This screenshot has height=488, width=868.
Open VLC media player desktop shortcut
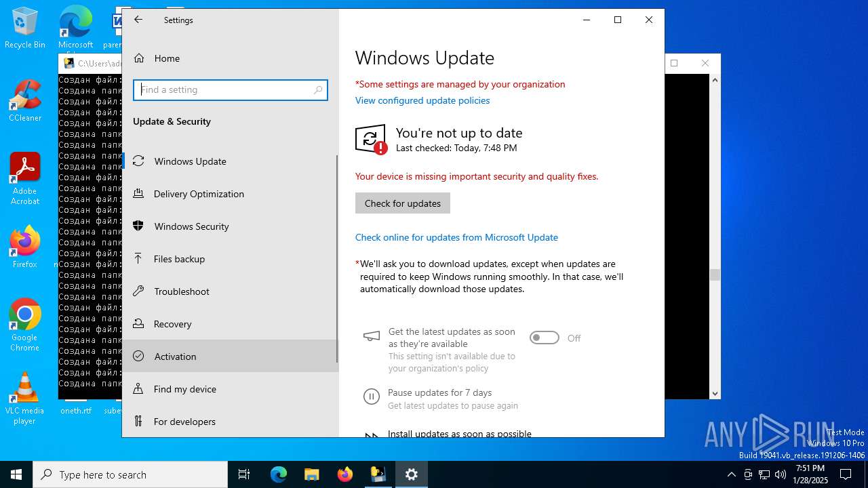coord(25,399)
